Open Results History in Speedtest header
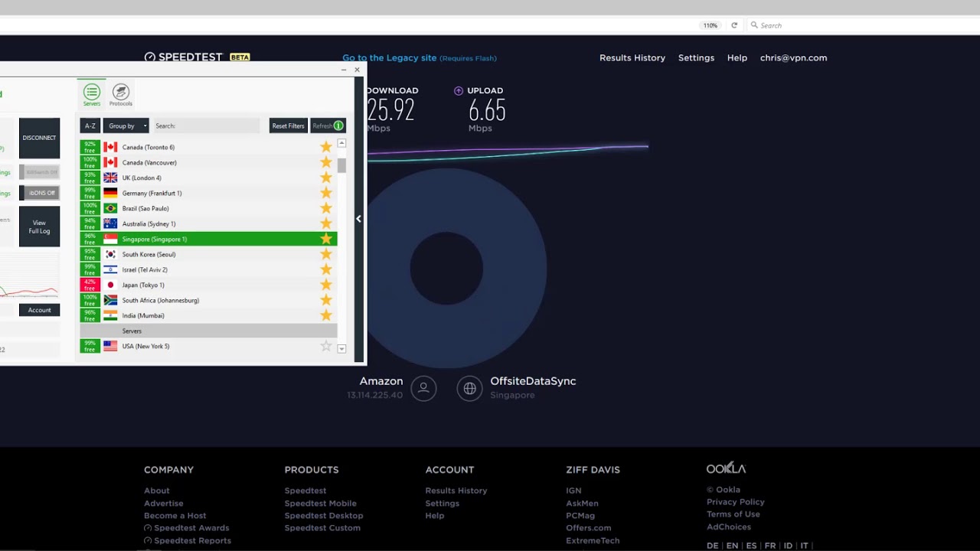Viewport: 980px width, 551px height. pyautogui.click(x=632, y=57)
